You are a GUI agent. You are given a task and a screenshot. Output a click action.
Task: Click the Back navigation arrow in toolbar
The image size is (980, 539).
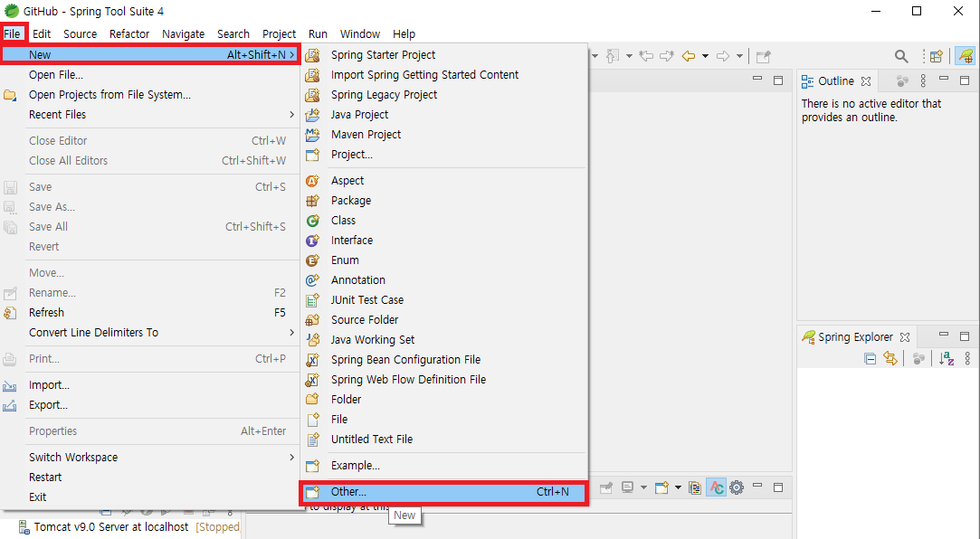pos(689,56)
